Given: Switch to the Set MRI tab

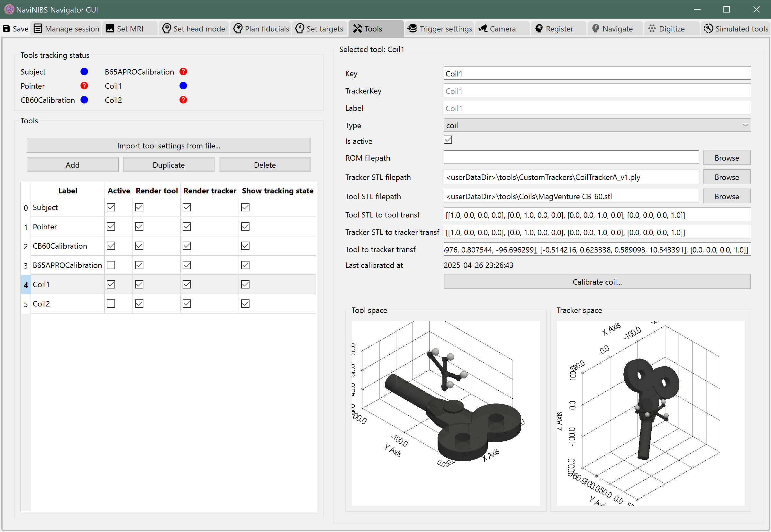Looking at the screenshot, I should coord(130,29).
